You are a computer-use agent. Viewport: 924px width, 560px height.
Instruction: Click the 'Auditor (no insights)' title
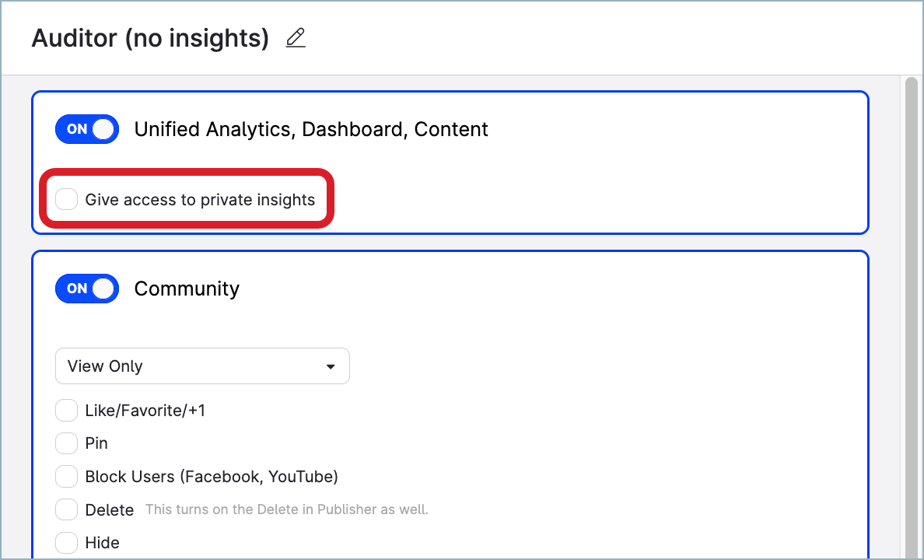click(150, 37)
